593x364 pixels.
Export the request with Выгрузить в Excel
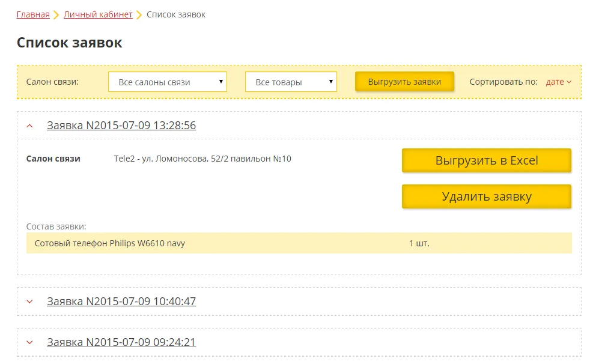click(486, 161)
